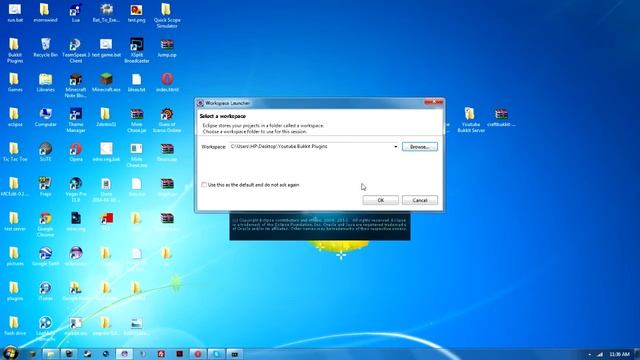Select the Libraries desktop icon
This screenshot has width=640, height=360.
[45, 82]
